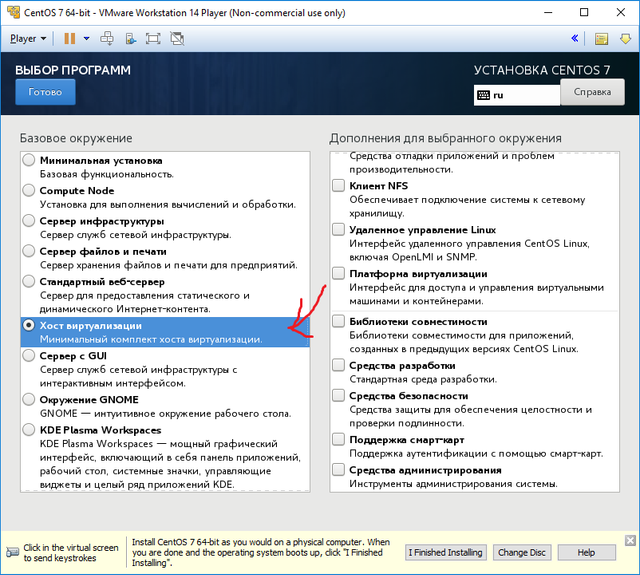Screen dimensions: 640x575
Task: Select Хост виртуализации radio button
Action: [x=29, y=325]
